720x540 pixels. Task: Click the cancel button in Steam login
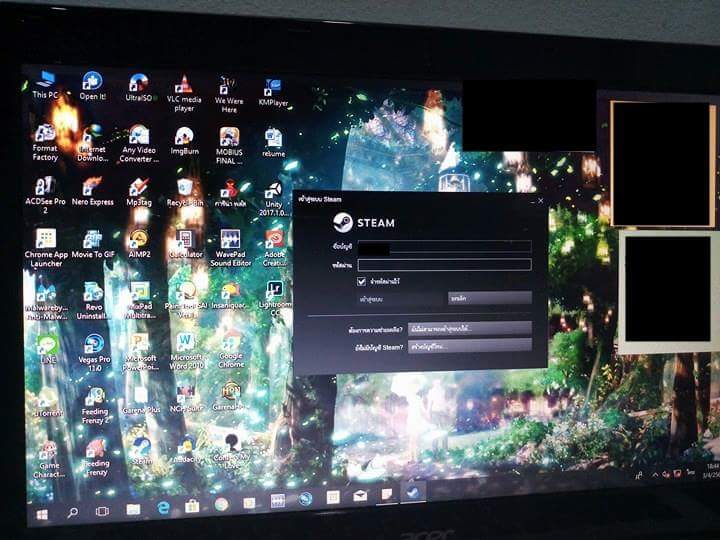click(490, 298)
